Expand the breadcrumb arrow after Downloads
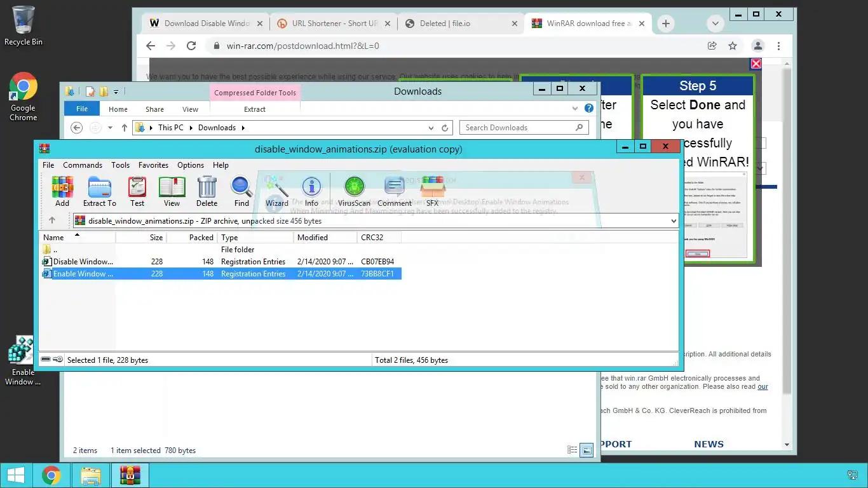 (x=243, y=128)
